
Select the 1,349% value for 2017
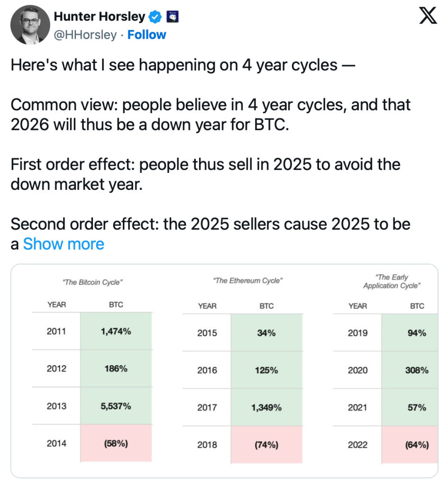[x=266, y=407]
